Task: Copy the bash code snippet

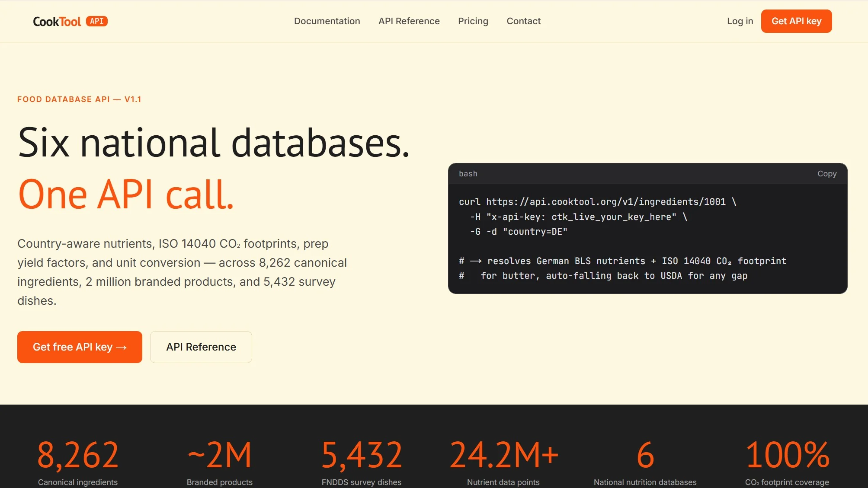Action: pos(826,174)
